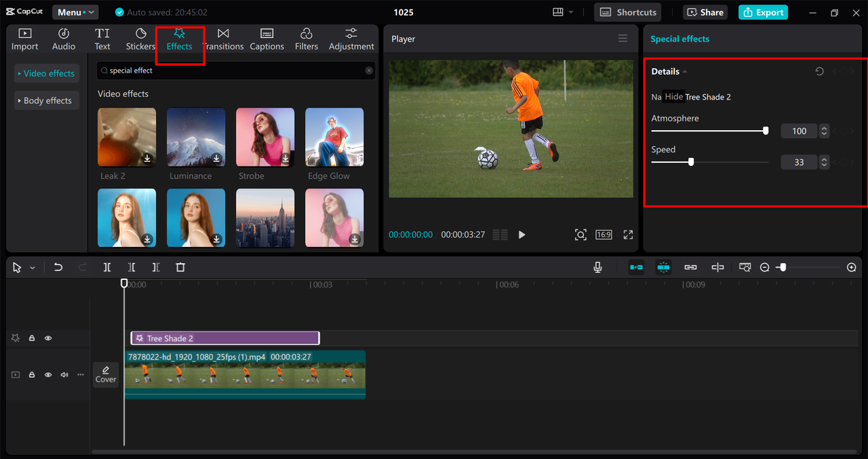Viewport: 868px width, 459px height.
Task: Toggle clip linkage
Action: coord(690,267)
